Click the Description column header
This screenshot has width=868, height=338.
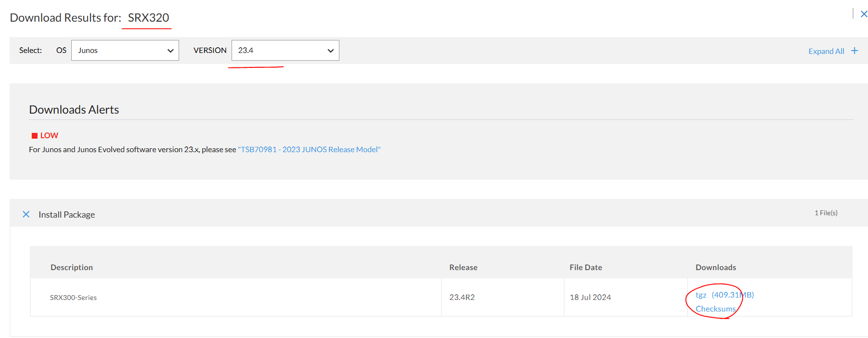72,267
